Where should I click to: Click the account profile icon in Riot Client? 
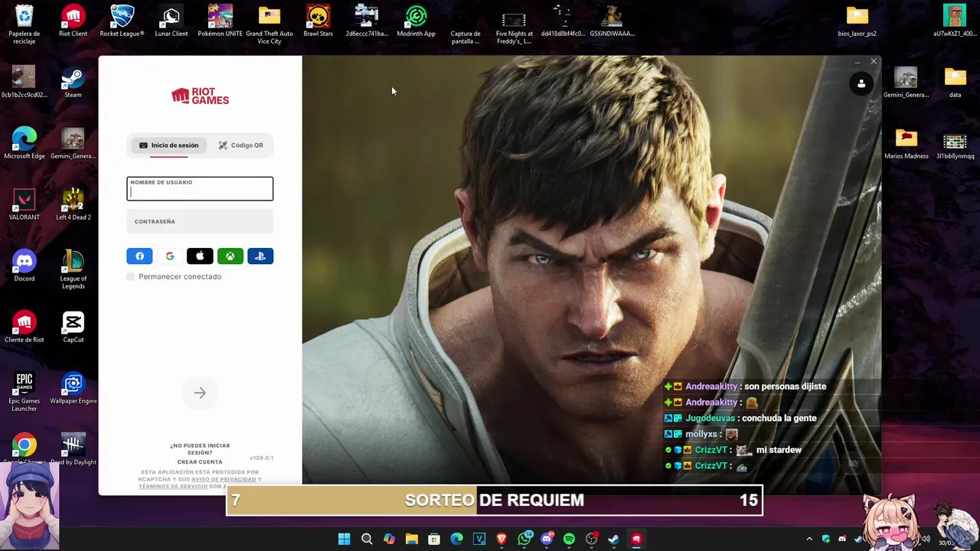pos(861,83)
